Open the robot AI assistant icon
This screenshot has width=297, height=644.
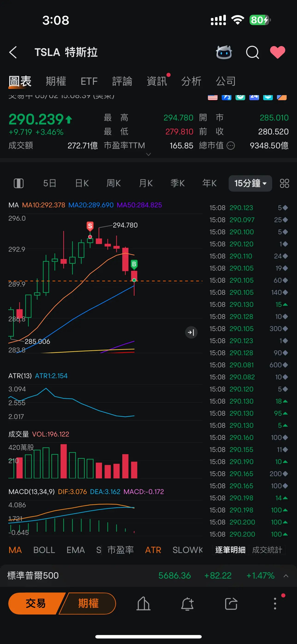pyautogui.click(x=224, y=52)
